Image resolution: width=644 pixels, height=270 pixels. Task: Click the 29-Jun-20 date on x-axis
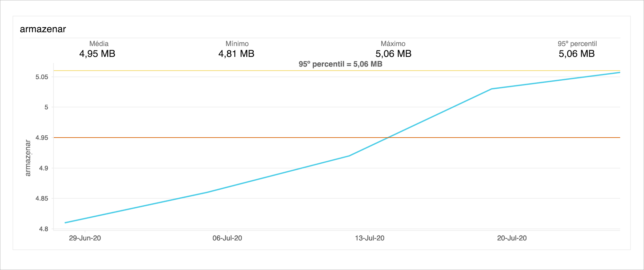(85, 238)
